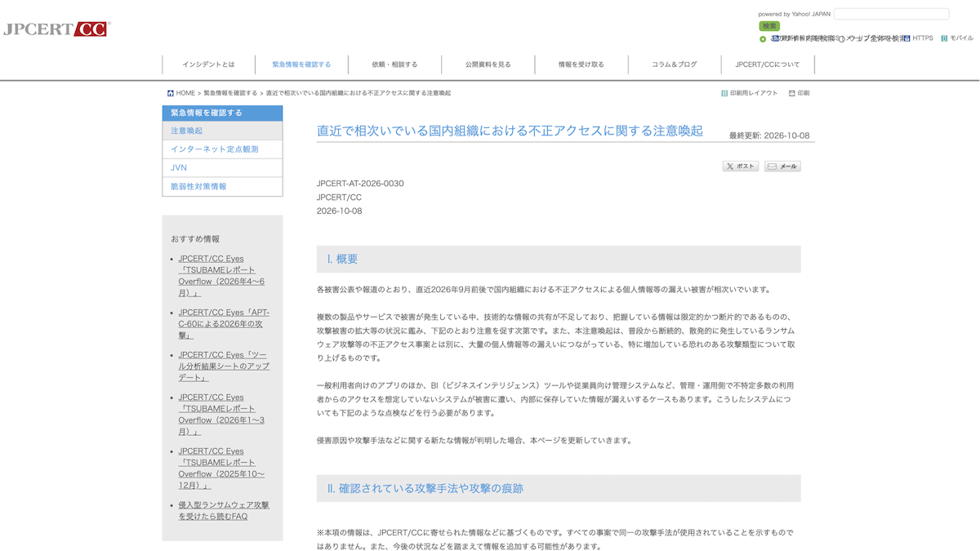Click the home icon in breadcrumb
The image size is (980, 551).
pyautogui.click(x=171, y=93)
